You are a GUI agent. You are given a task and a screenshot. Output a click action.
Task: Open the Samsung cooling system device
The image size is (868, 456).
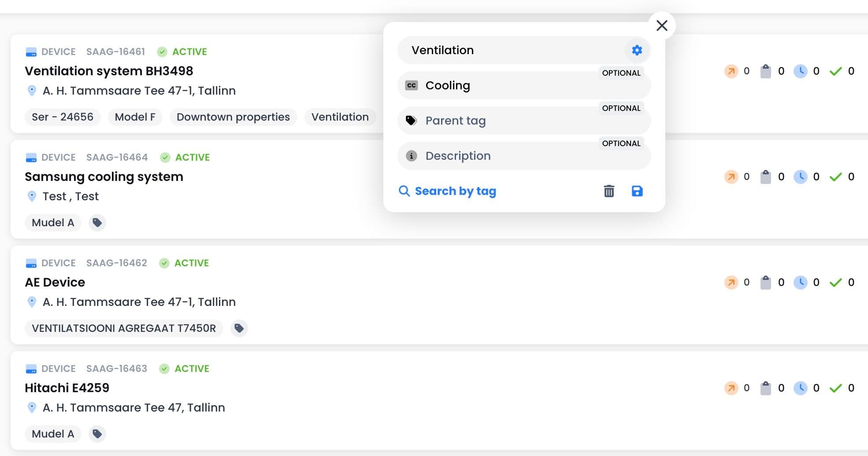(x=104, y=177)
